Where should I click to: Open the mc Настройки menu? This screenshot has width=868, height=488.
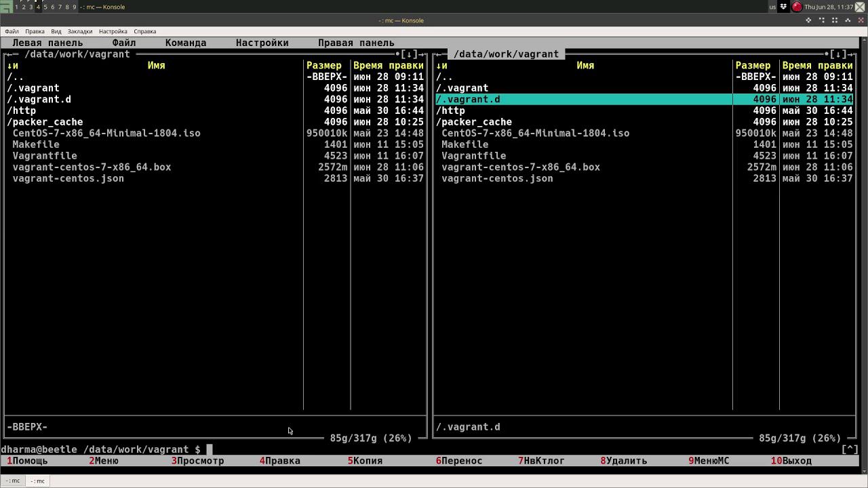tap(262, 43)
